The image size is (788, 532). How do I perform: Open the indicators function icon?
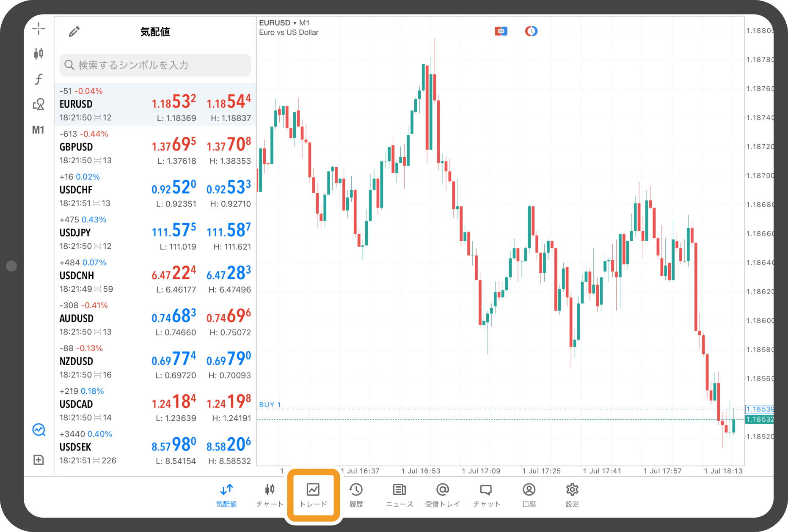click(x=39, y=79)
